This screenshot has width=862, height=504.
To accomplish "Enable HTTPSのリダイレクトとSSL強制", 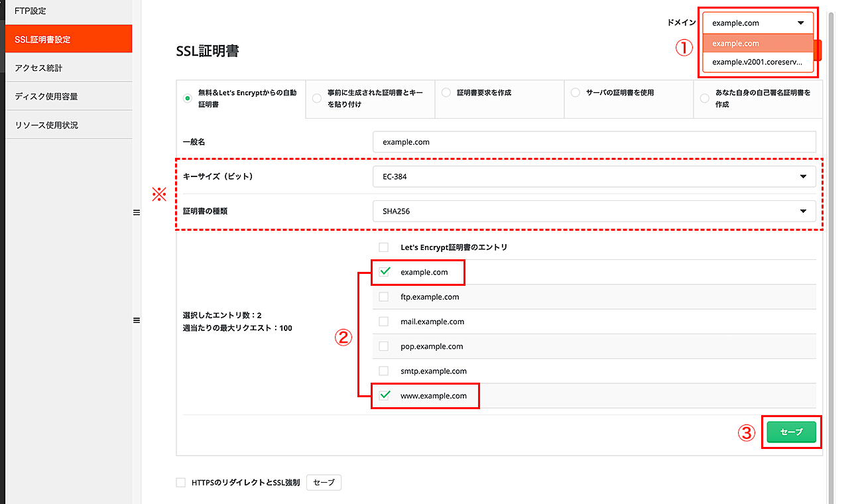I will 180,483.
